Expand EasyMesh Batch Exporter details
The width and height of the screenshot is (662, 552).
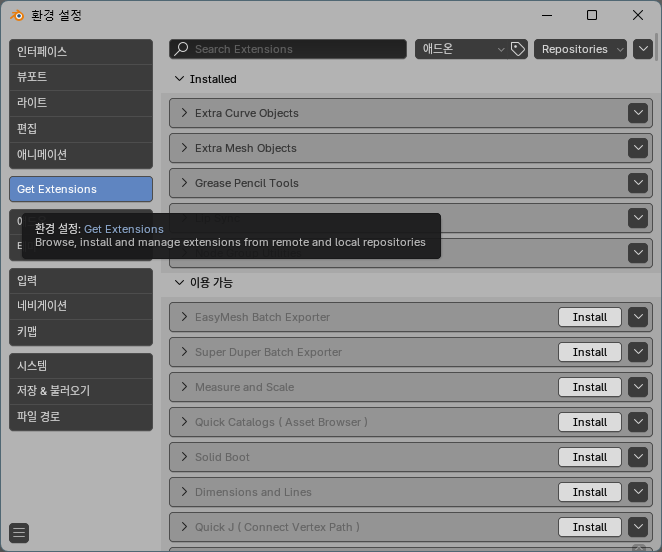[x=184, y=317]
